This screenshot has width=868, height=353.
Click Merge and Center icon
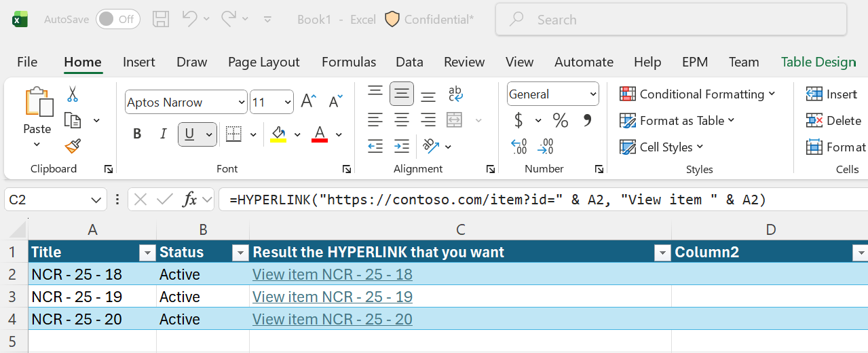point(455,120)
